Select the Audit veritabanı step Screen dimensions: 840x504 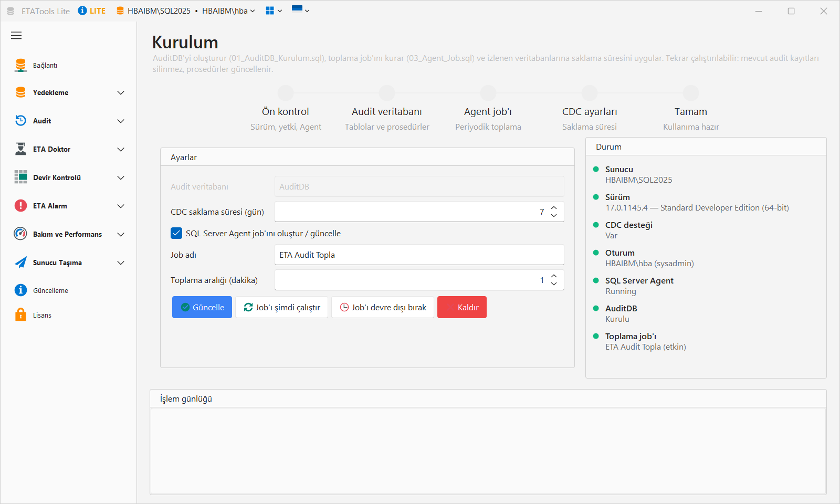pyautogui.click(x=387, y=109)
